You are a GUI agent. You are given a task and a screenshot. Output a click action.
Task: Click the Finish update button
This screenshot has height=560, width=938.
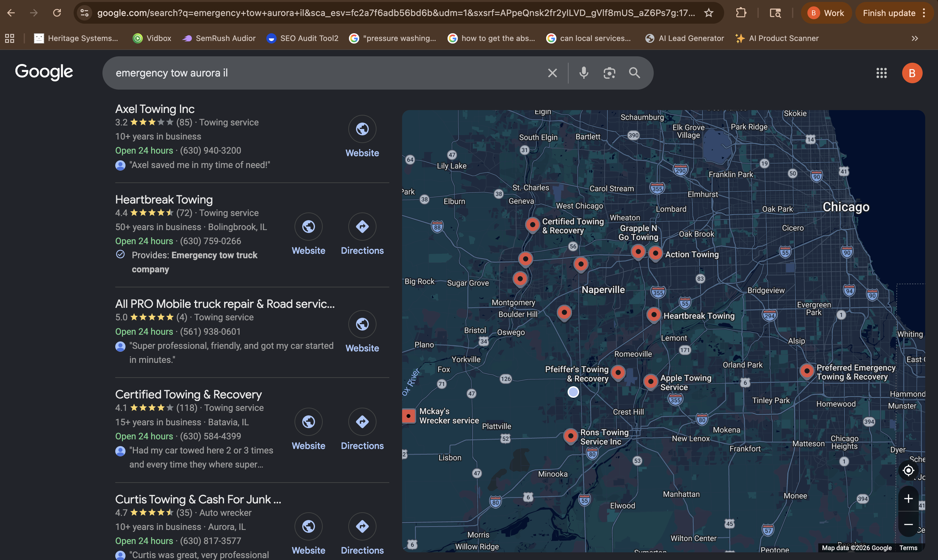889,13
